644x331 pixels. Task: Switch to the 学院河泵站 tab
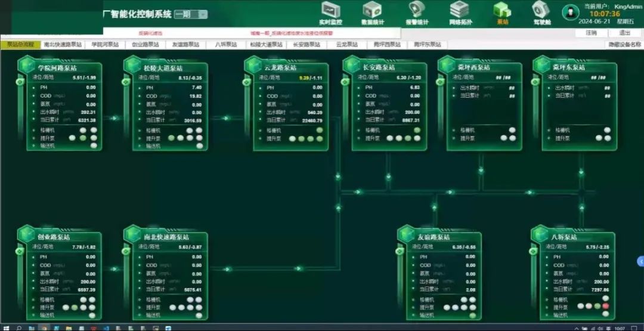pyautogui.click(x=105, y=45)
